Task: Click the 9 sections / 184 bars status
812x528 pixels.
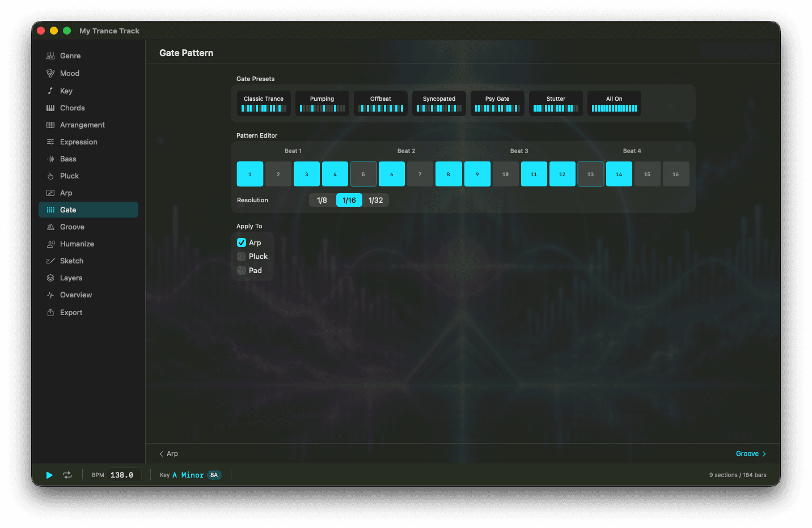Action: click(738, 475)
